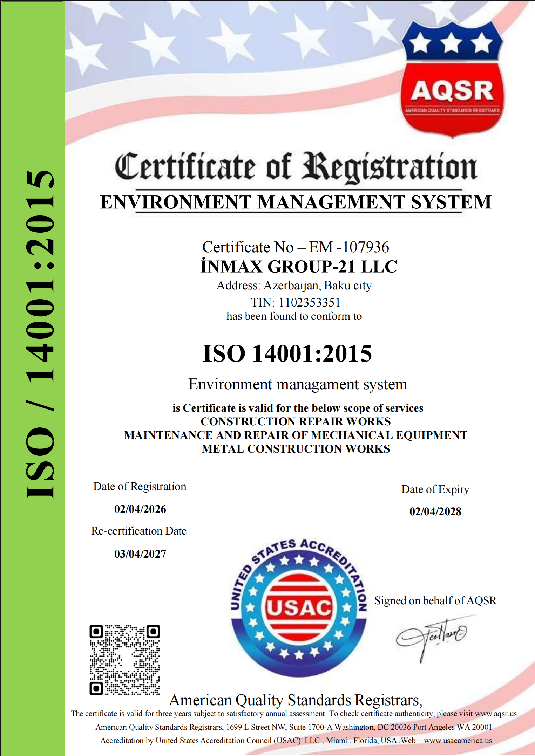Select the re-certification date 03/04/2027

click(x=140, y=554)
